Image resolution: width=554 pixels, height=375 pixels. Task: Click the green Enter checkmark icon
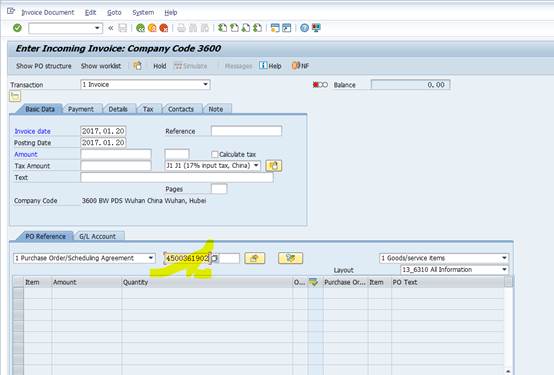click(x=17, y=28)
